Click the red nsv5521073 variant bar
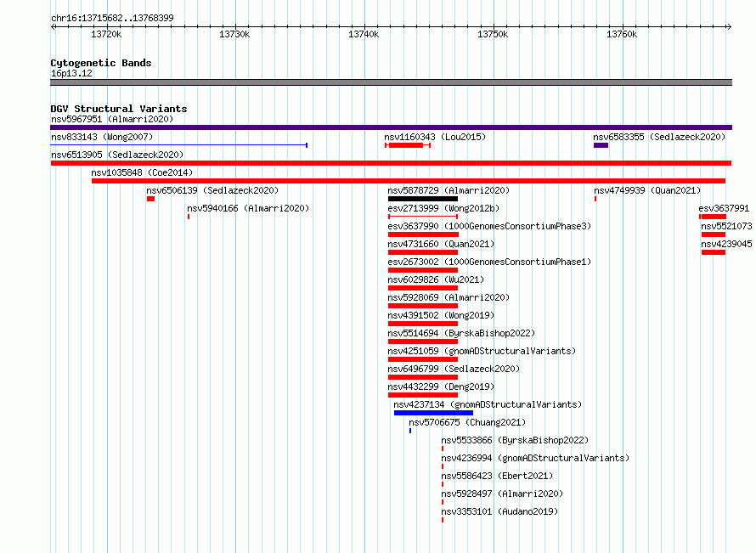This screenshot has height=553, width=756. pos(714,234)
